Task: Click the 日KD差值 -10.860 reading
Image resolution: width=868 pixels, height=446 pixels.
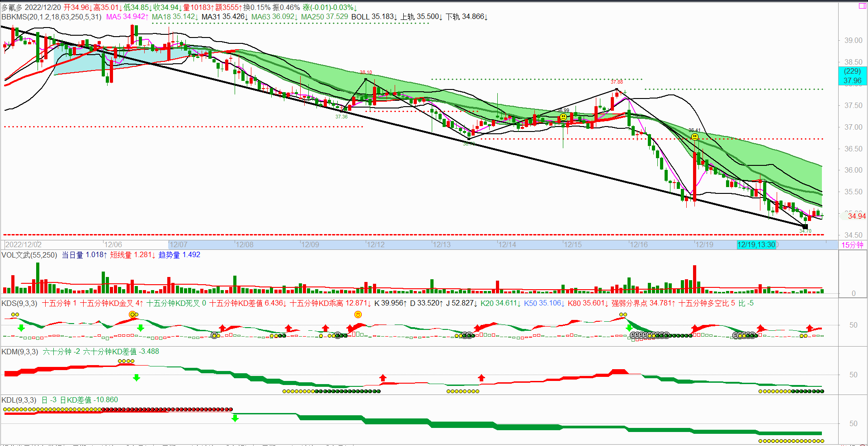Action: click(x=89, y=400)
